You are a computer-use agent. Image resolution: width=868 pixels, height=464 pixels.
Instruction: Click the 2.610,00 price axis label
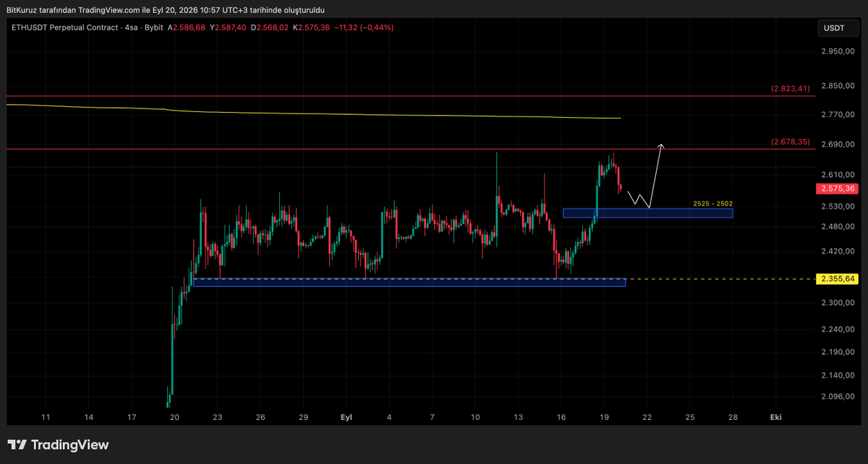pos(838,175)
